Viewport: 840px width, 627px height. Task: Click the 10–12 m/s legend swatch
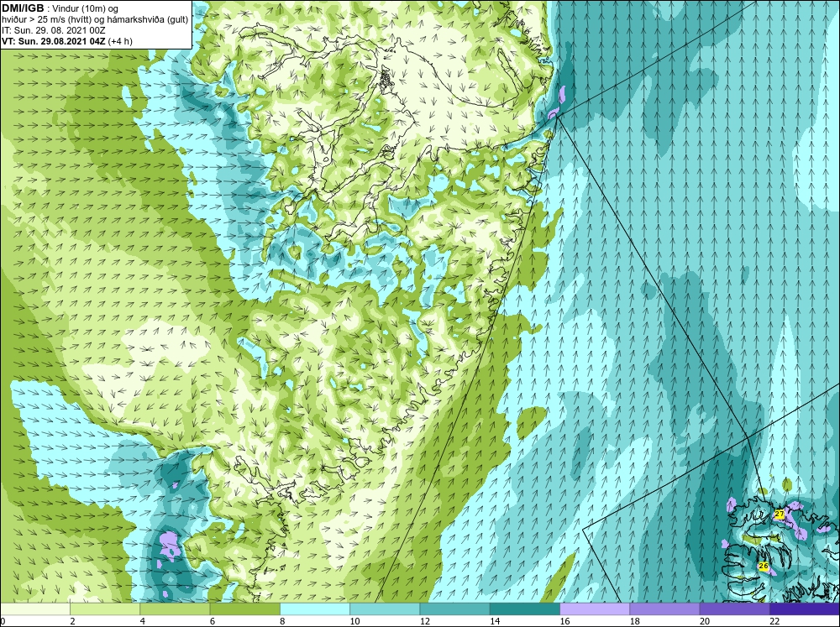tap(385, 609)
